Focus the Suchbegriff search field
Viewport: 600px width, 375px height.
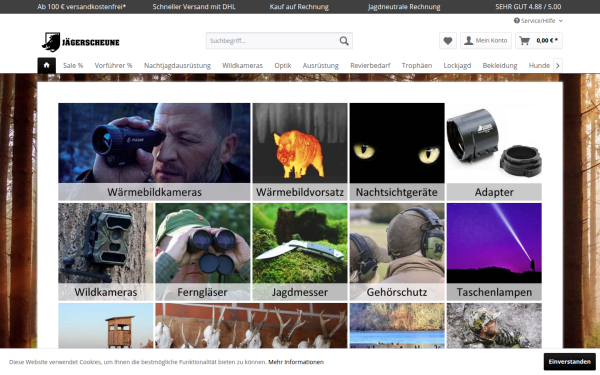pos(272,41)
